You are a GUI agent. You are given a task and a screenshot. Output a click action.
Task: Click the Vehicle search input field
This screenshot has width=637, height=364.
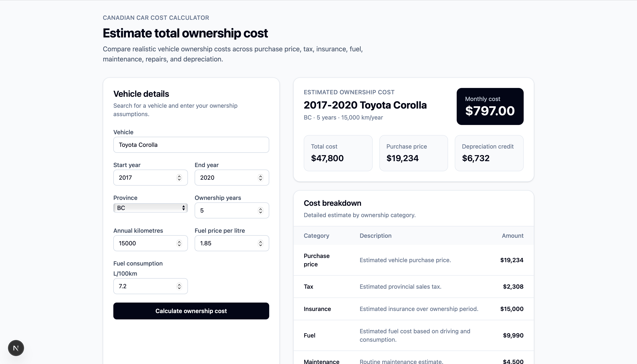click(191, 145)
